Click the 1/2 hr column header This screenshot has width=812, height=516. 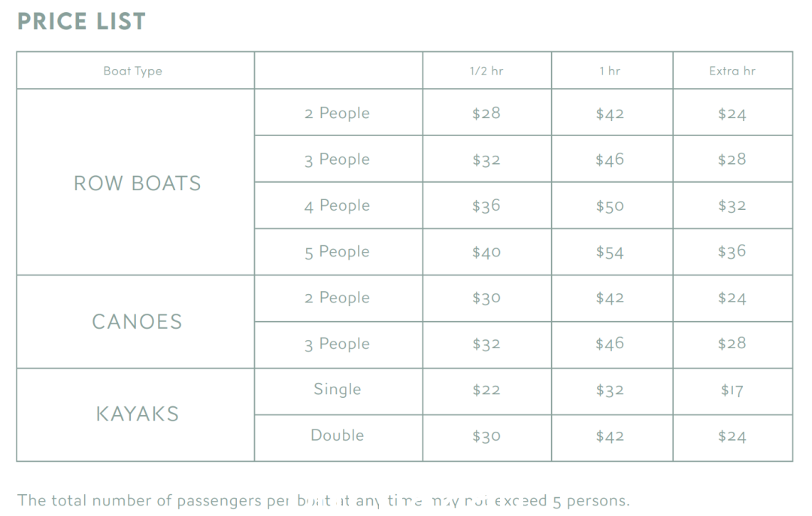pos(486,71)
